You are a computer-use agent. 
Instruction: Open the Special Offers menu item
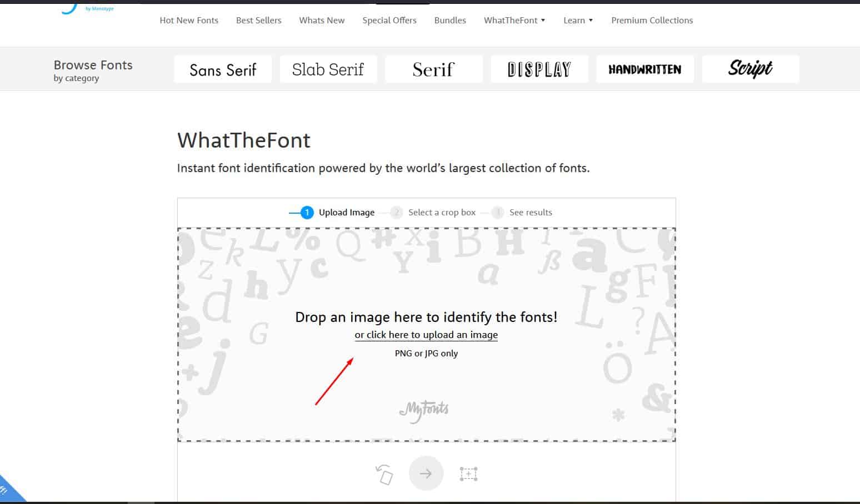(x=389, y=21)
